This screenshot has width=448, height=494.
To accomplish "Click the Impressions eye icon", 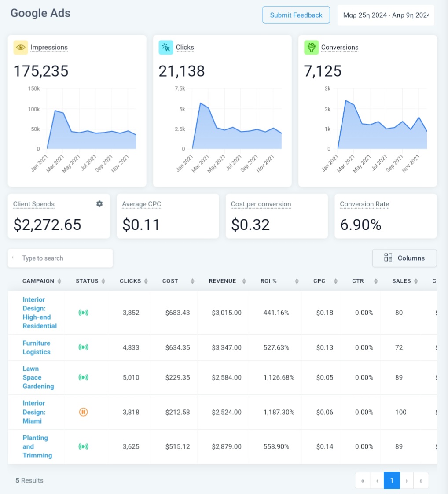I will click(x=20, y=47).
